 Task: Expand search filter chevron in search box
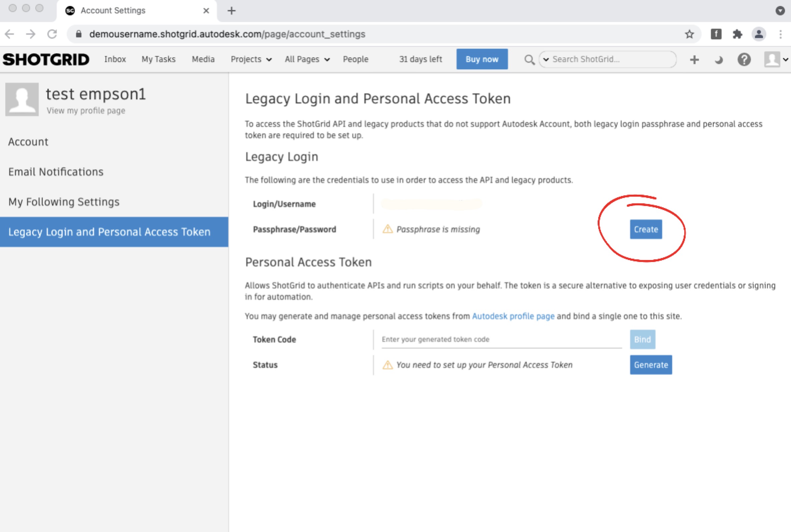pyautogui.click(x=546, y=59)
